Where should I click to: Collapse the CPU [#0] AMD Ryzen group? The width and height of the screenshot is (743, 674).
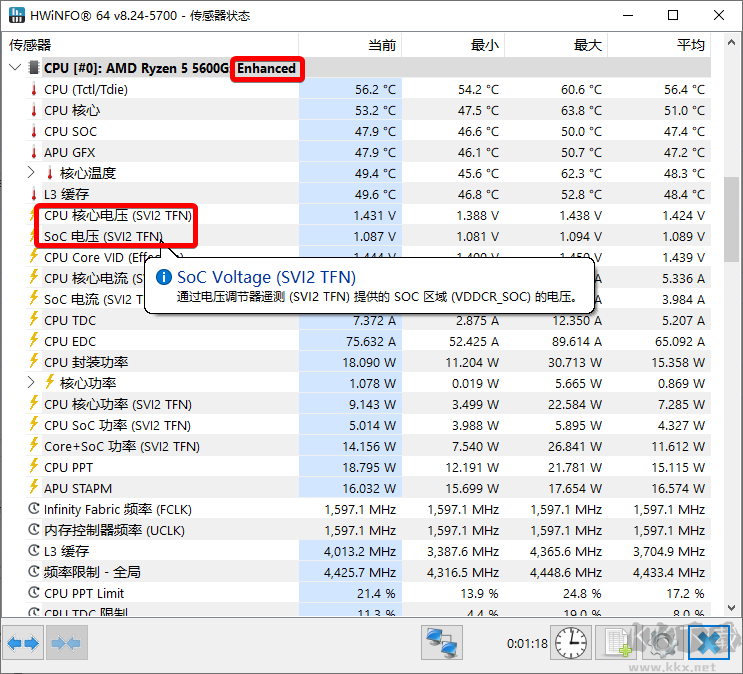point(15,68)
